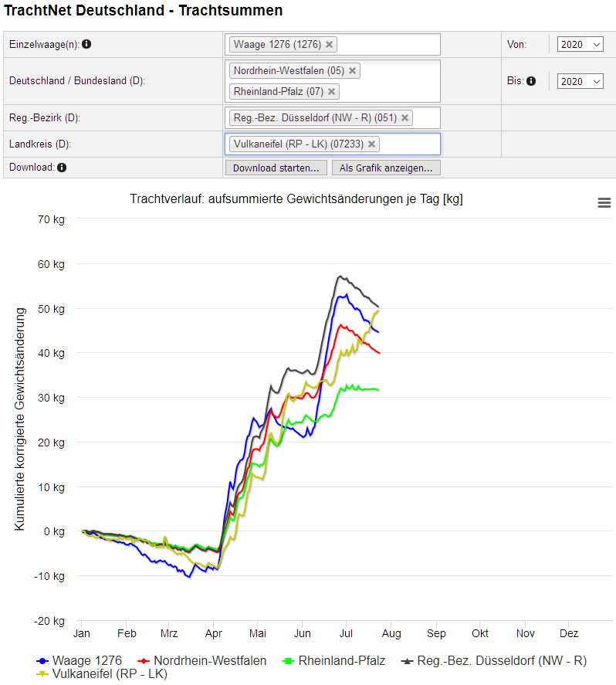Click info icon next to Download
Screen dimensions: 616x685
pos(62,167)
